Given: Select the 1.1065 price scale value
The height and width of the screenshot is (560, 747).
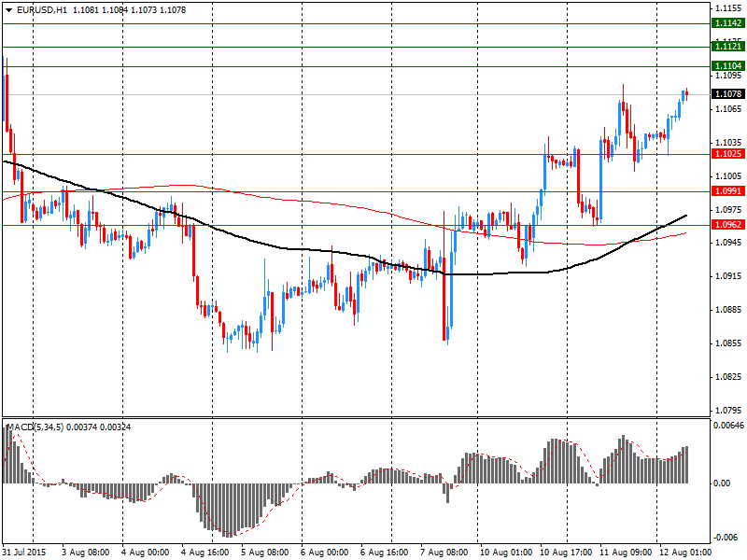Looking at the screenshot, I should (728, 109).
